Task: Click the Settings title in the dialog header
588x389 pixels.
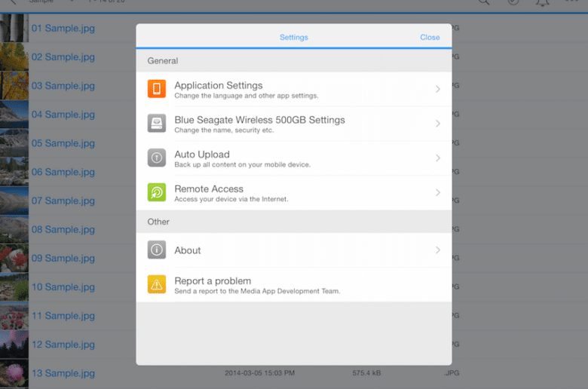Action: 294,37
